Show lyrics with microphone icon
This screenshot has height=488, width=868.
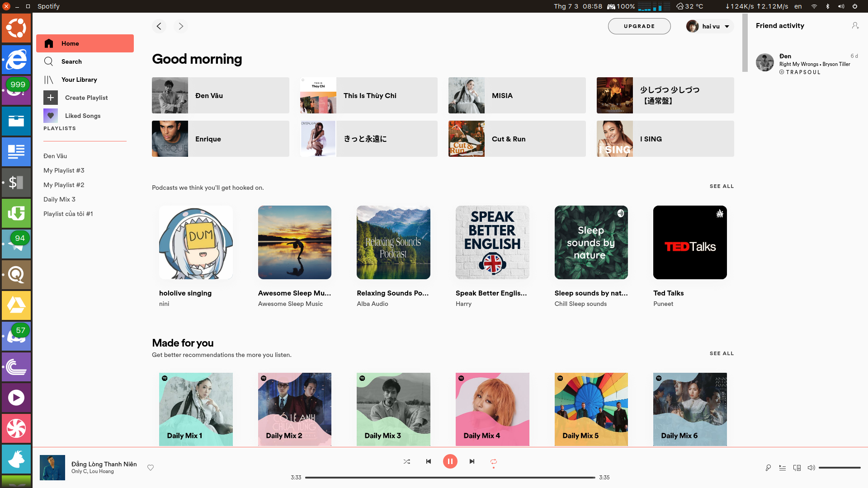[x=768, y=468]
